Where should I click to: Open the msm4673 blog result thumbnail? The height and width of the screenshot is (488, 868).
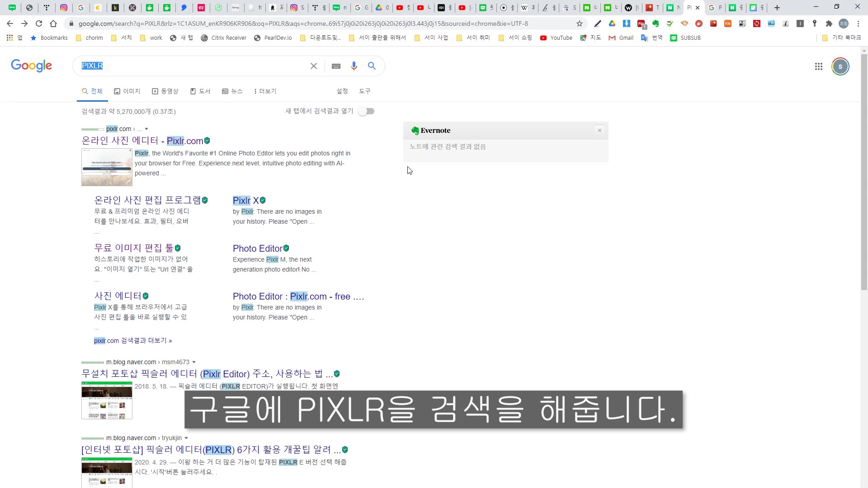pyautogui.click(x=107, y=400)
